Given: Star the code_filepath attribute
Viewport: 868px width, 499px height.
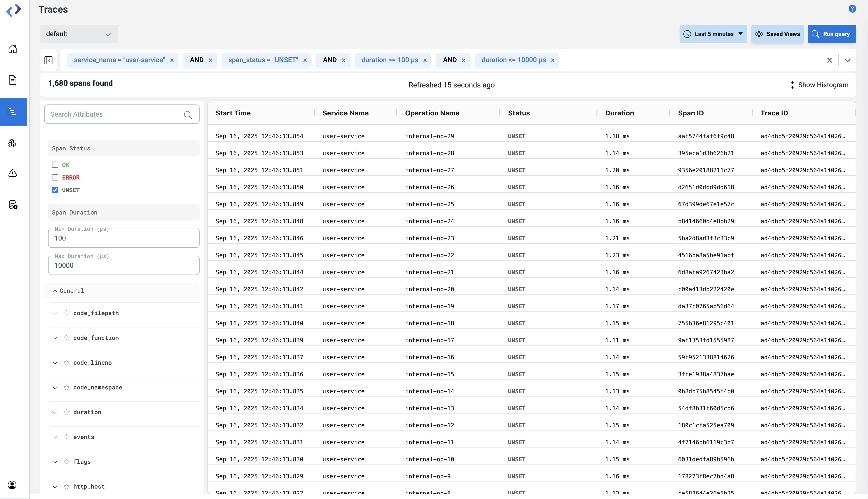Looking at the screenshot, I should click(67, 313).
